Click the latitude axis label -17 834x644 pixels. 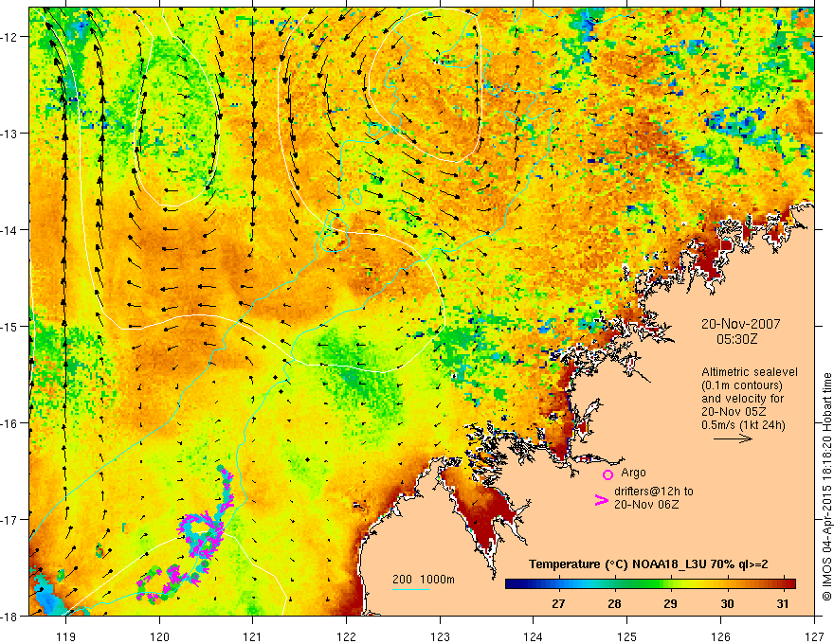click(10, 520)
